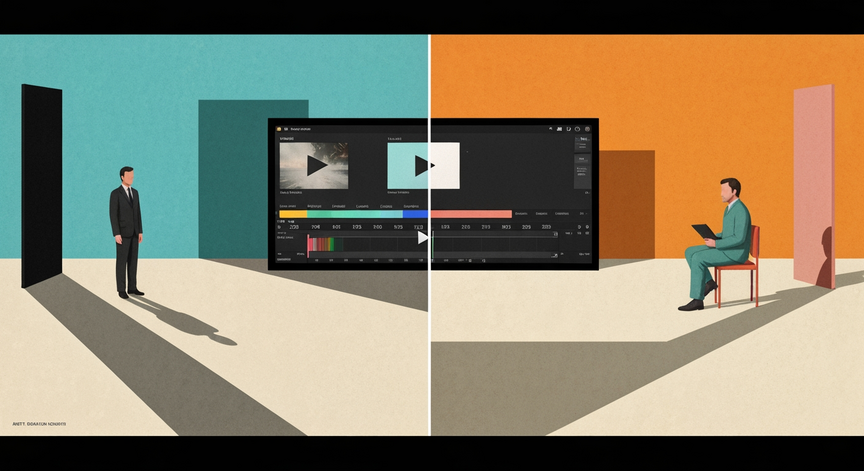Play the teal and white video thumbnail

pos(424,166)
